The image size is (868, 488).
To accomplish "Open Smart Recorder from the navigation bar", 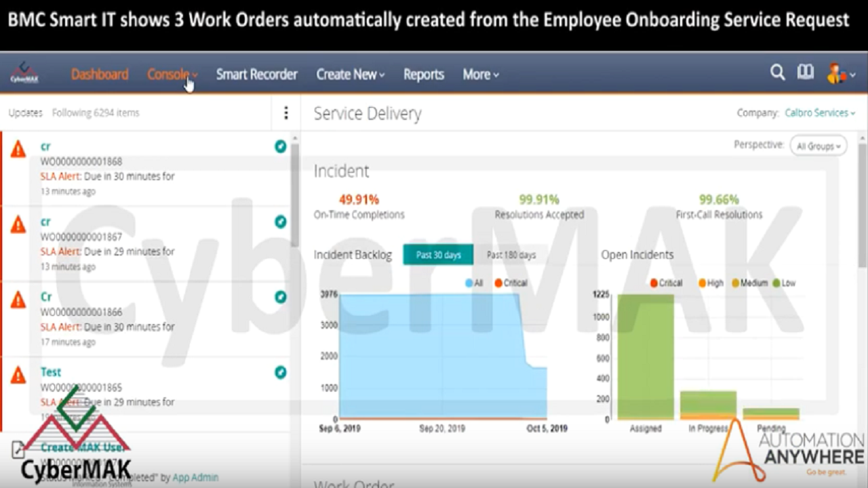I will [257, 75].
